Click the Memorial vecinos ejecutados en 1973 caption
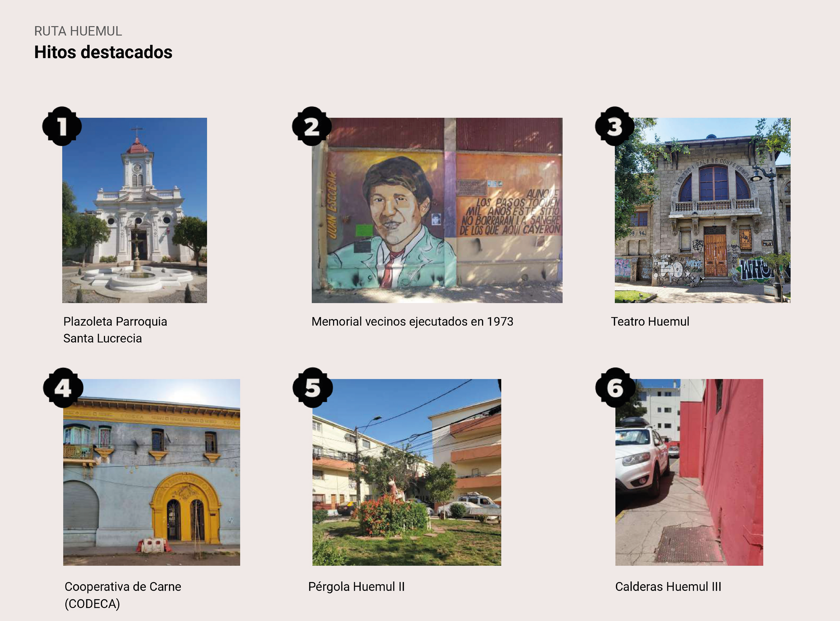The image size is (840, 621). [x=412, y=321]
